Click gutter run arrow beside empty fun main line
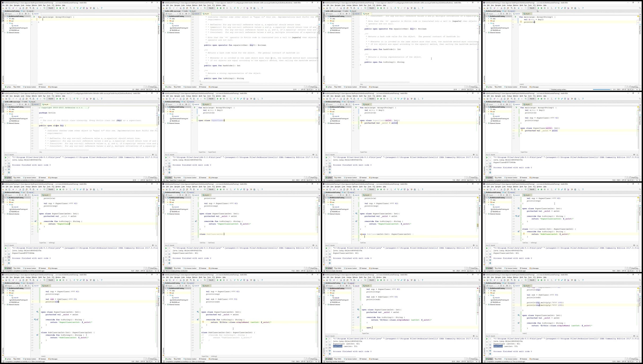The width and height of the screenshot is (643, 364). (x=34, y=17)
